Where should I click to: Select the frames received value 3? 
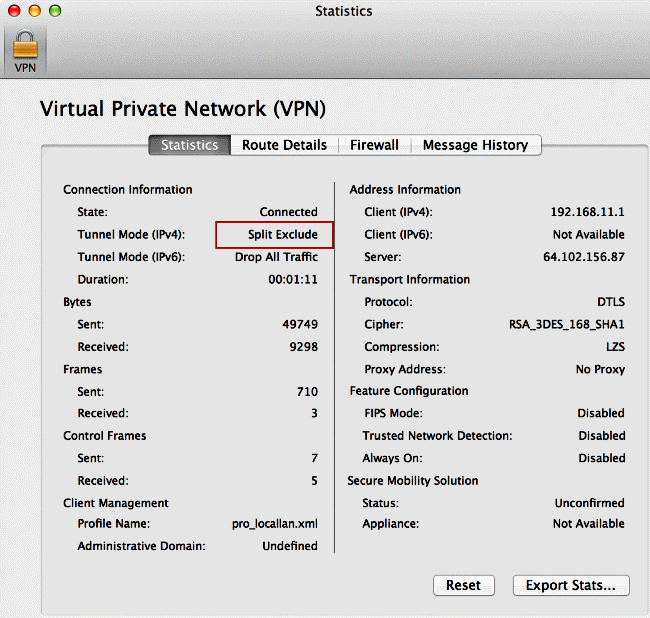click(x=315, y=413)
